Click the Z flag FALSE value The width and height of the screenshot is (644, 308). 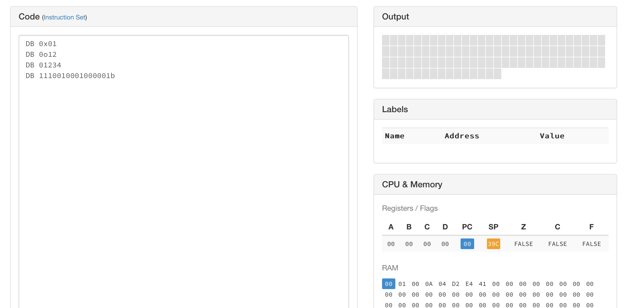click(523, 244)
